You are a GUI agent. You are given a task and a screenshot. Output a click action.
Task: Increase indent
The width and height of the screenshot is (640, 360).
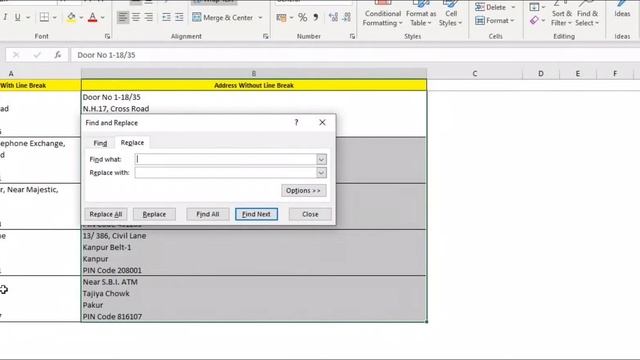[179, 17]
